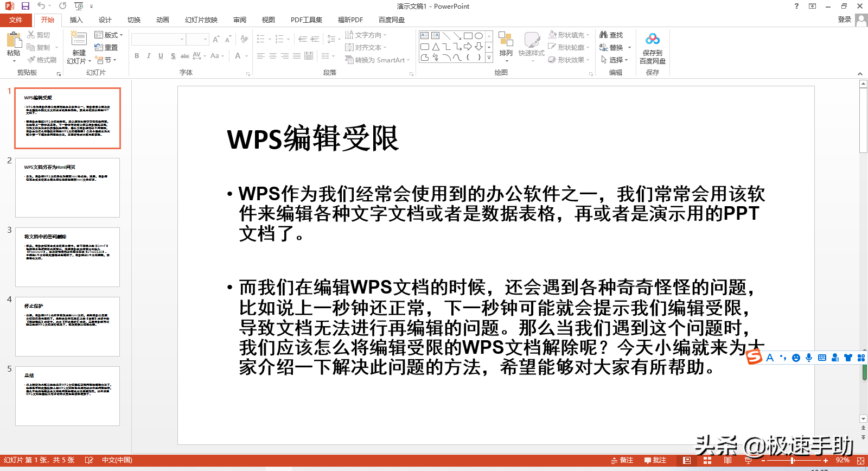The width and height of the screenshot is (868, 471).
Task: Toggle underline formatting
Action: point(161,55)
